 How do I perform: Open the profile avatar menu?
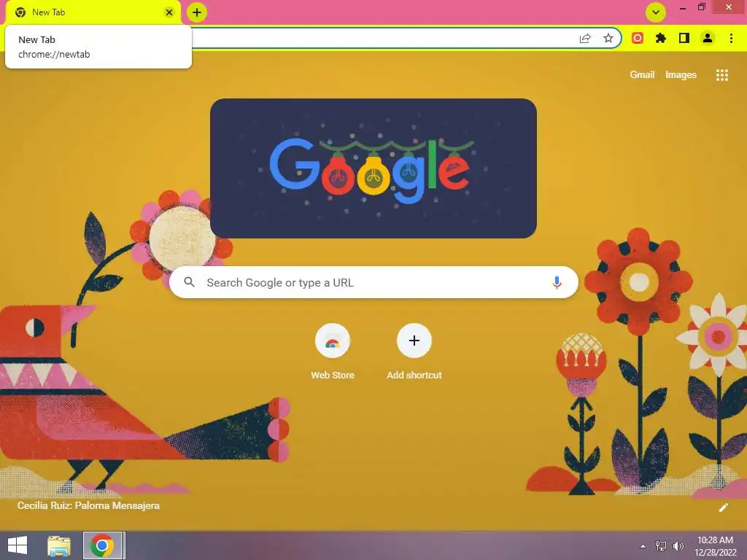pos(708,38)
